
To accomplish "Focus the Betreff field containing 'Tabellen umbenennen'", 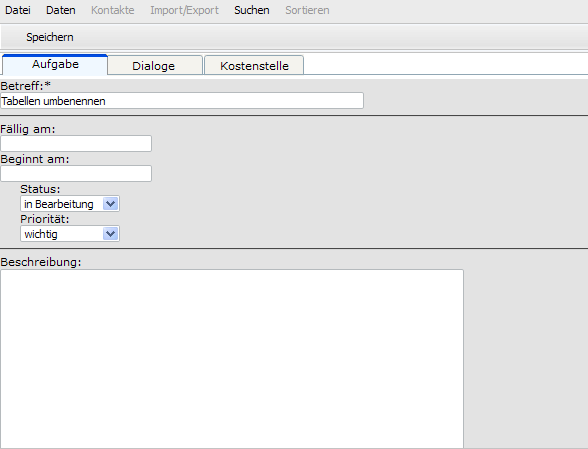I will [x=182, y=101].
